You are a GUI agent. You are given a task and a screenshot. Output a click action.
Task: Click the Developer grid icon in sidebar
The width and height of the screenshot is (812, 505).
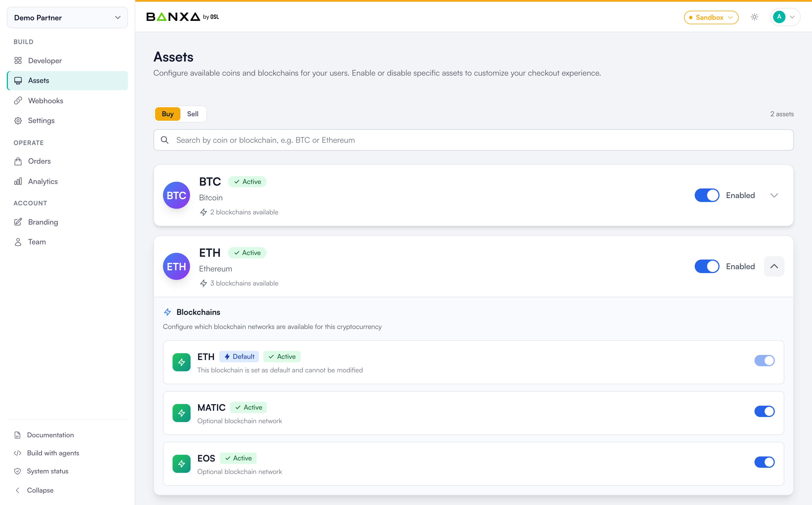coord(18,60)
